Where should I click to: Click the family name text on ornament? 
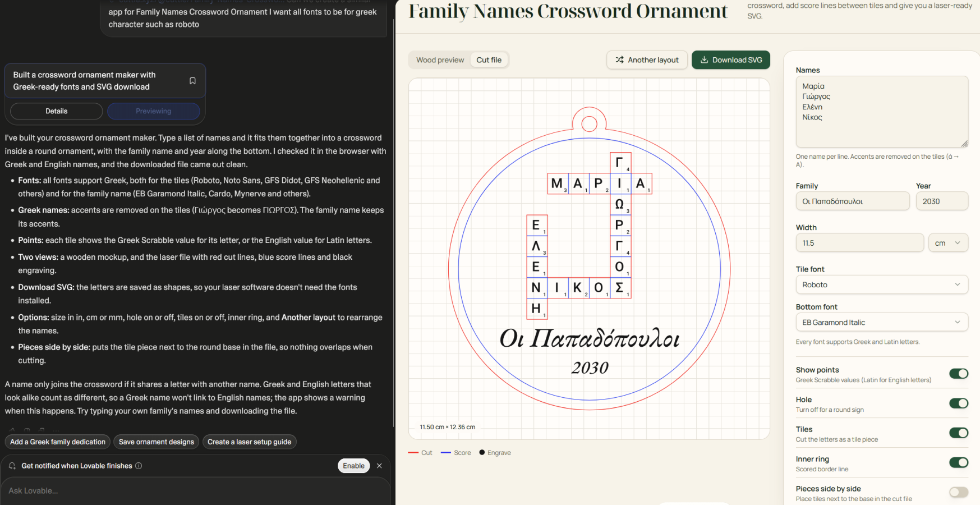click(x=590, y=339)
